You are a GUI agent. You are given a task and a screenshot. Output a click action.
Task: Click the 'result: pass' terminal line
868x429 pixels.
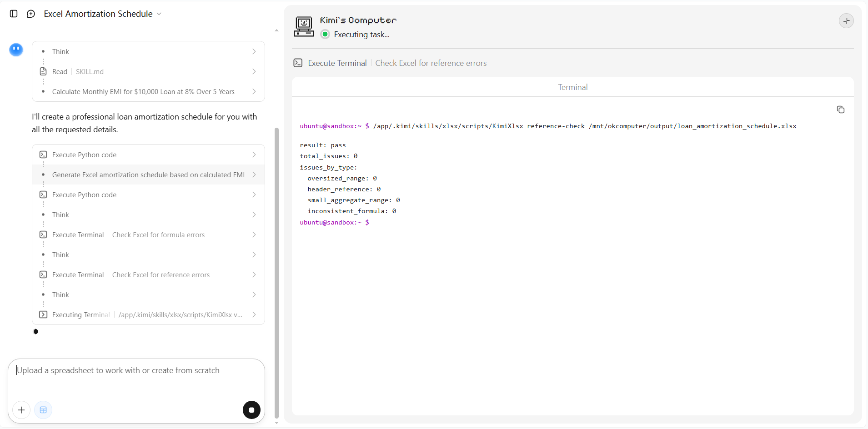pyautogui.click(x=323, y=145)
